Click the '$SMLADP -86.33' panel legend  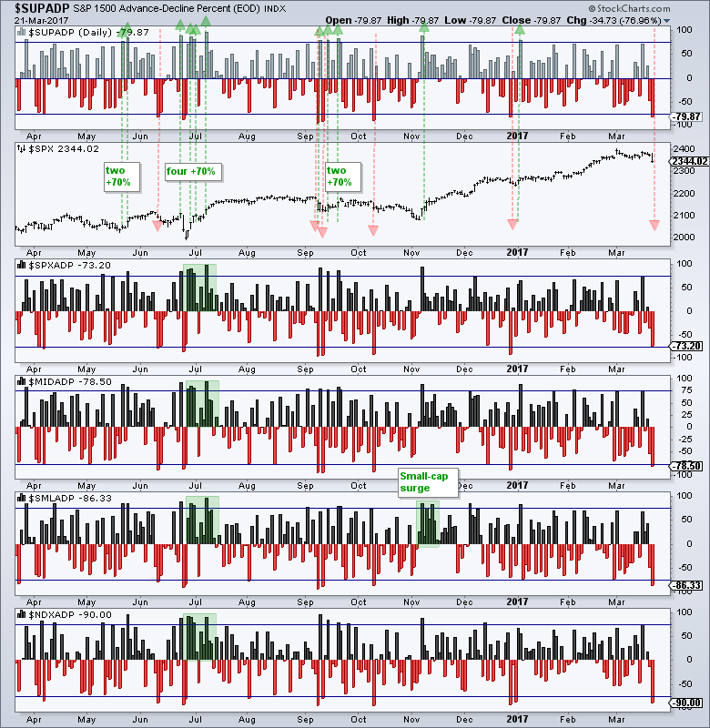(70, 499)
